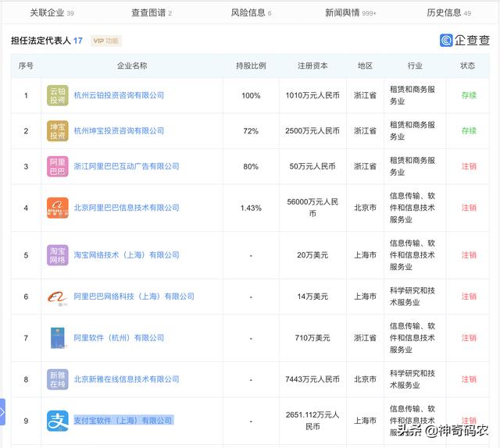Click the 新雅在线 company logo icon
This screenshot has width=500, height=448.
(57, 379)
